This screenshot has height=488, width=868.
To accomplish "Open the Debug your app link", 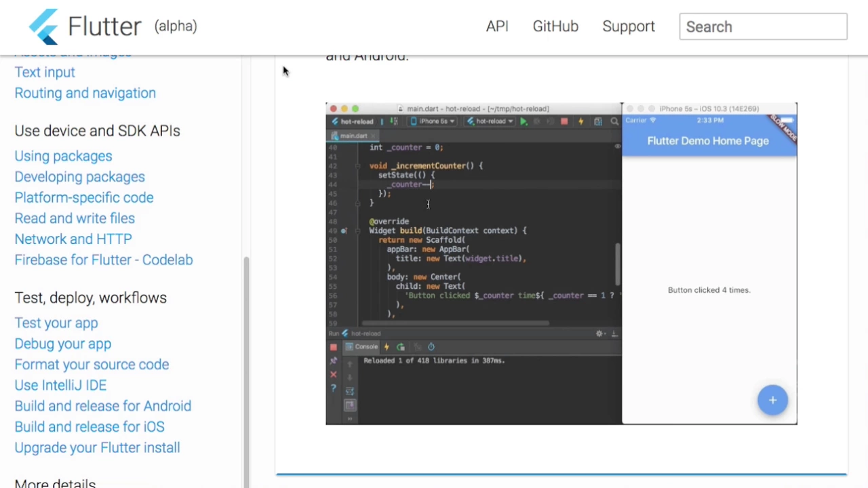I will click(62, 344).
